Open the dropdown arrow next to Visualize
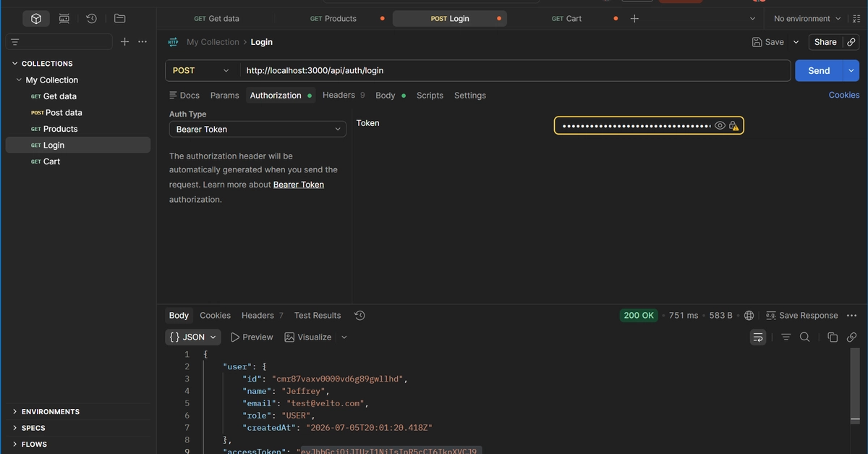Viewport: 868px width, 454px height. coord(344,337)
